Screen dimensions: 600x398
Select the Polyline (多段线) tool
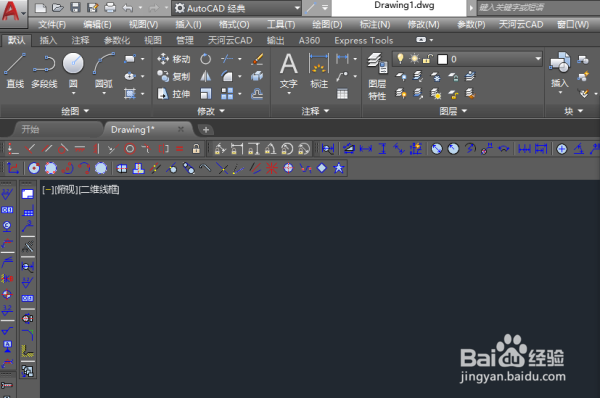(44, 71)
